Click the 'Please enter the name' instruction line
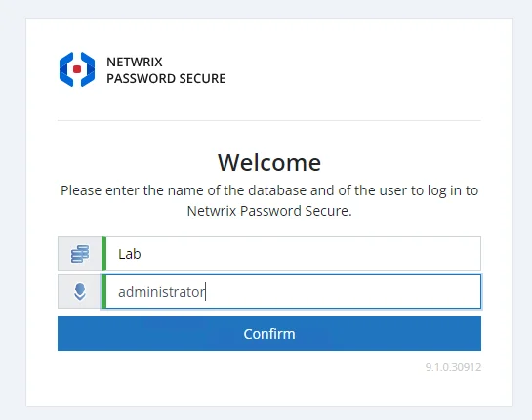 (x=269, y=190)
